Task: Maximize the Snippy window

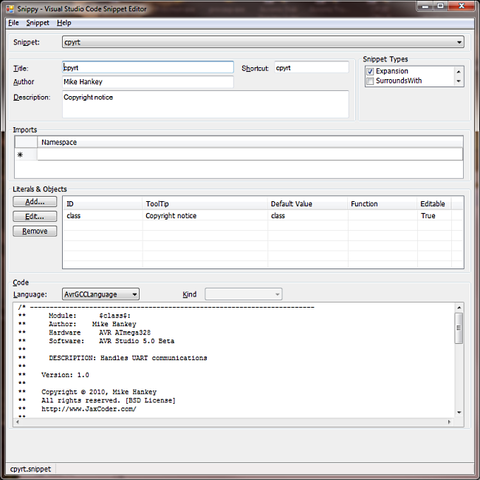Action: [x=441, y=6]
